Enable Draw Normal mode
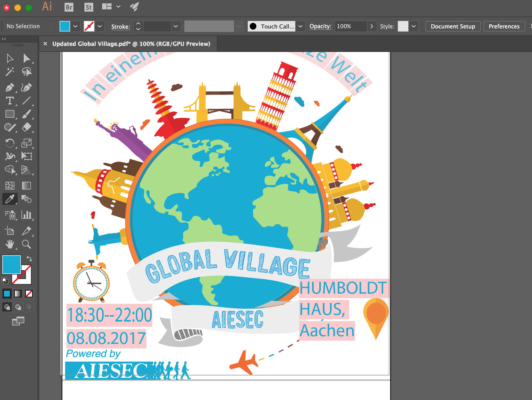The image size is (532, 400). tap(7, 307)
